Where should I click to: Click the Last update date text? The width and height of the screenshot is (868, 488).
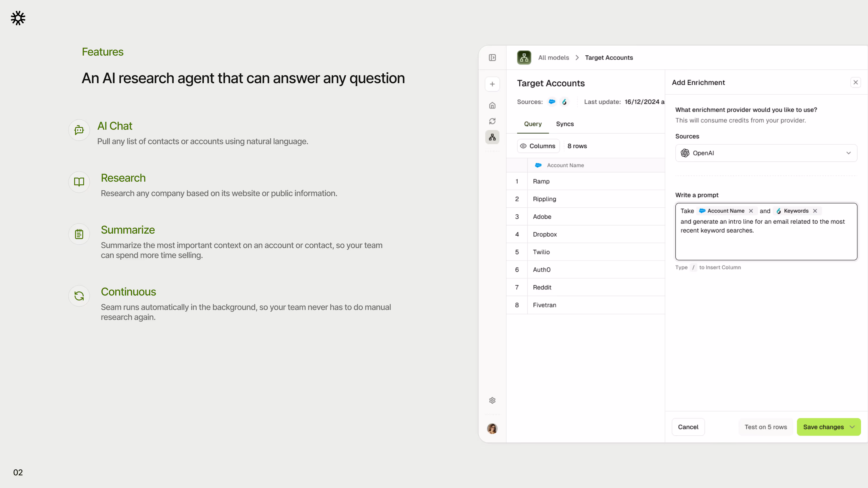(644, 102)
